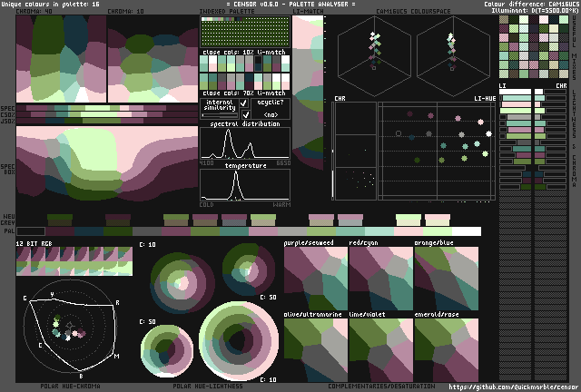This screenshot has width=581, height=392.
Task: Select white over pink pair in 10% row
Action: click(212, 64)
